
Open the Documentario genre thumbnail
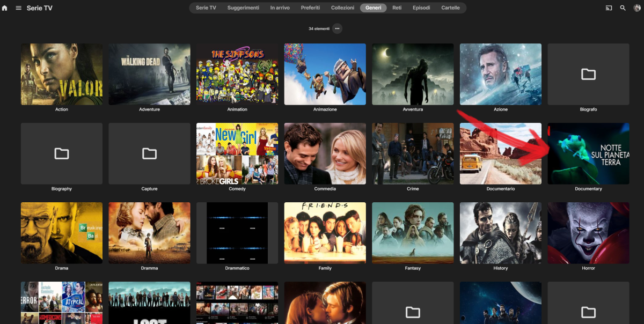(501, 153)
